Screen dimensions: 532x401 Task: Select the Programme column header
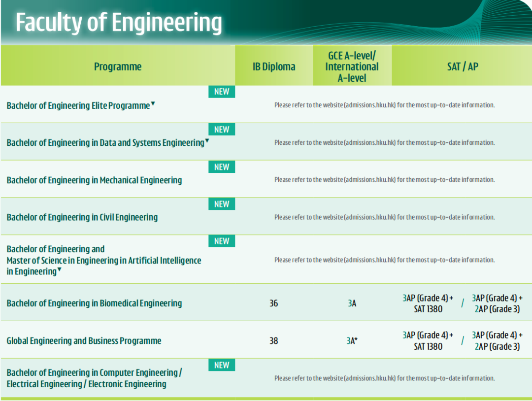[x=118, y=67]
